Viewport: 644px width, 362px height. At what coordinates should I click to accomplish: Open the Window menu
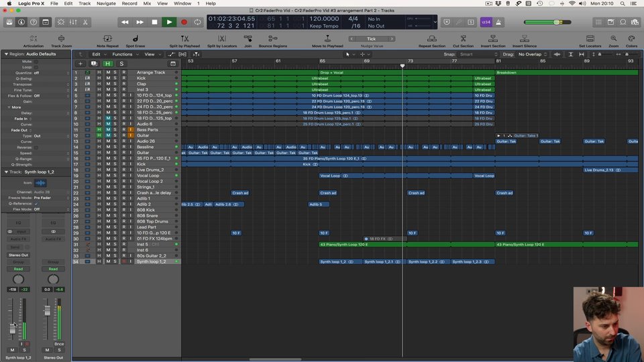point(182,3)
